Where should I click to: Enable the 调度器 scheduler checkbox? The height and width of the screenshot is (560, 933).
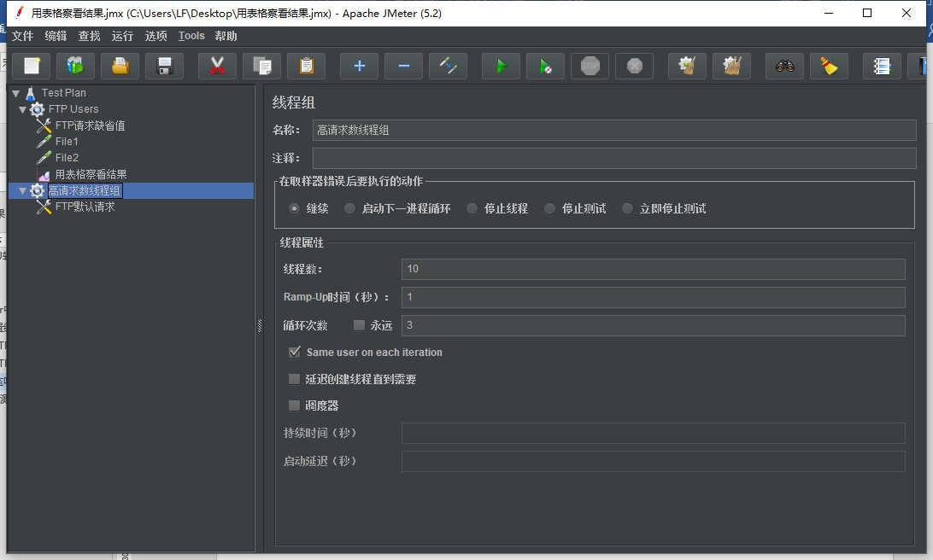tap(295, 405)
